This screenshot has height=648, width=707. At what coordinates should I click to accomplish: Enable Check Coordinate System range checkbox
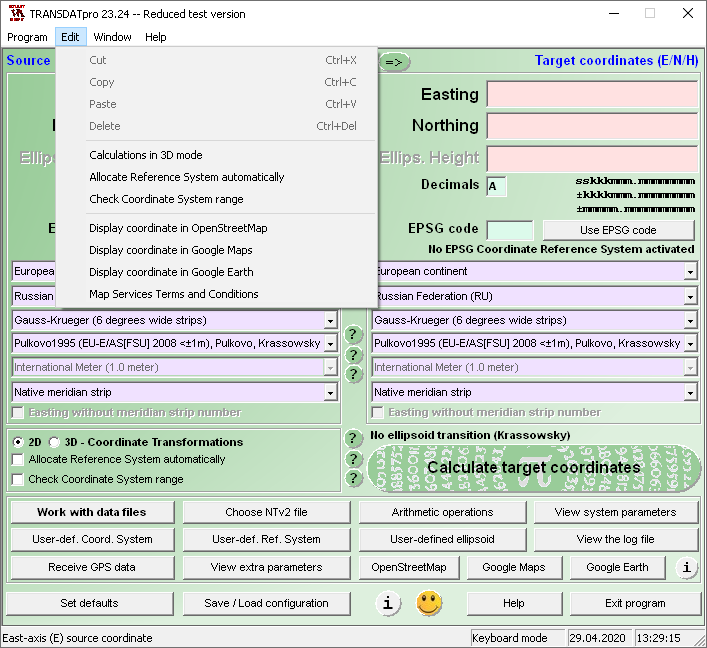[18, 479]
